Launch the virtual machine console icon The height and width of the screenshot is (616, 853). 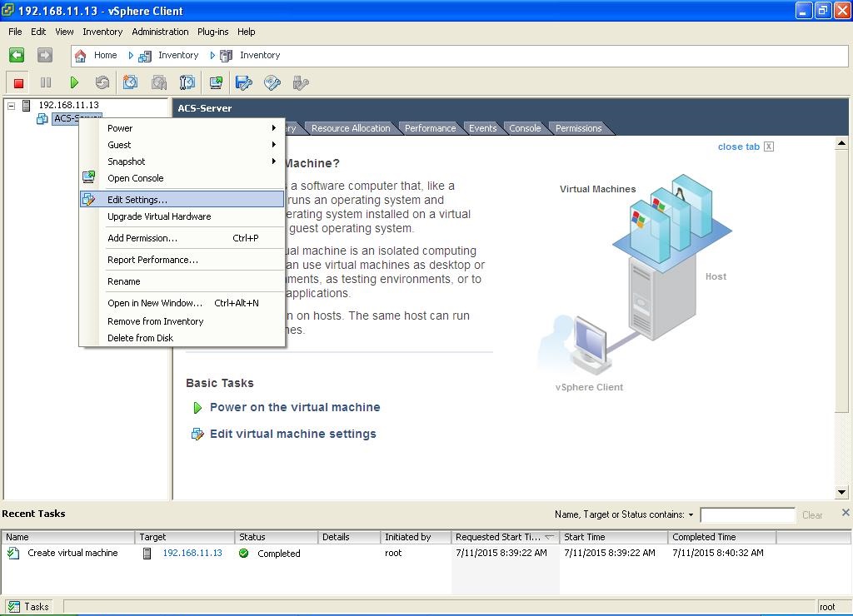tap(216, 82)
